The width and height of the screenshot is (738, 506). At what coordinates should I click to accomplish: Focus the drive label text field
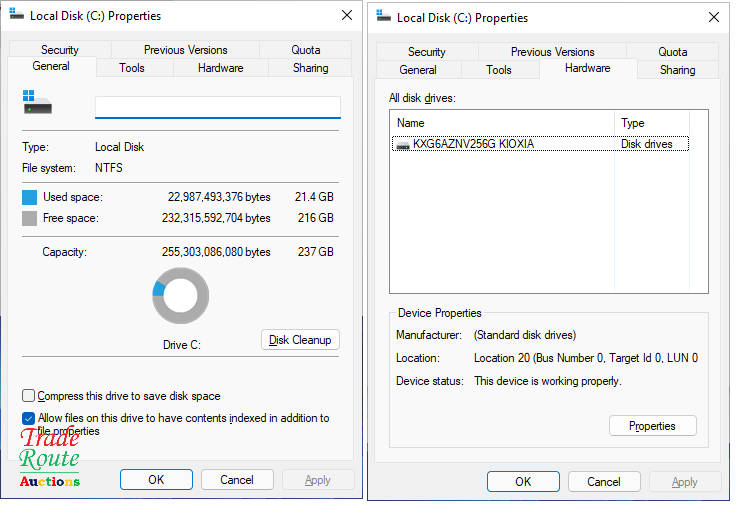[x=217, y=107]
